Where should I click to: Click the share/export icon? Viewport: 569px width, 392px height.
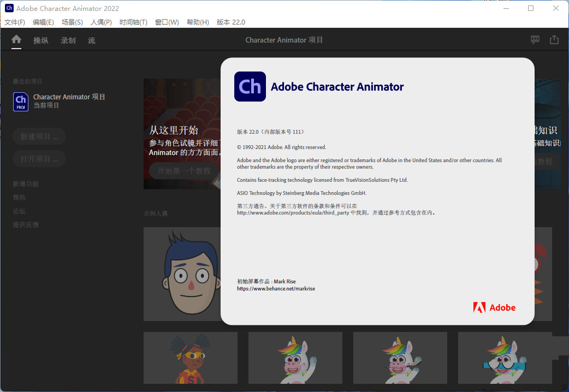(x=554, y=39)
